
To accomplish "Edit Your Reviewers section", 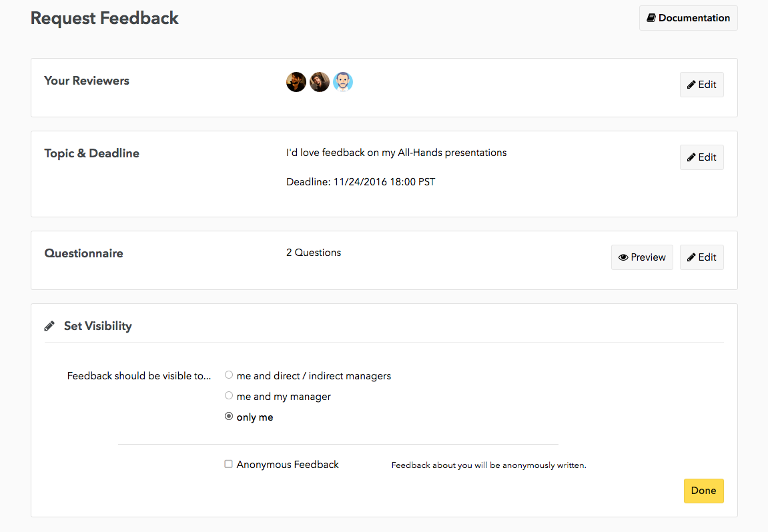I will pyautogui.click(x=701, y=85).
